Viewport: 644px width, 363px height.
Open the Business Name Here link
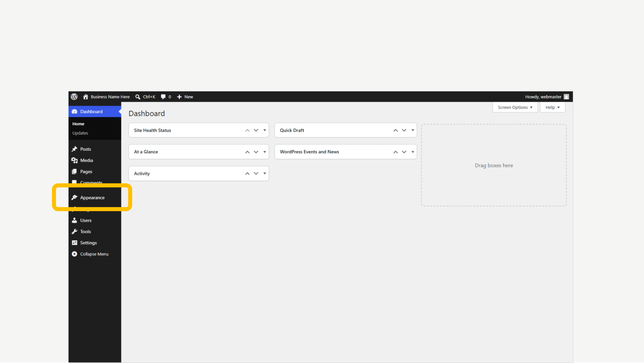coord(110,97)
